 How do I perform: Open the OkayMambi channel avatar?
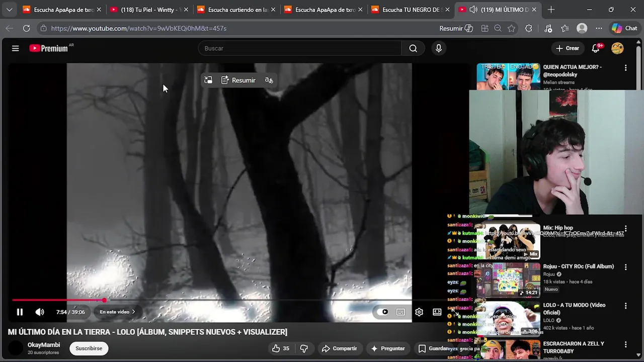click(x=16, y=348)
